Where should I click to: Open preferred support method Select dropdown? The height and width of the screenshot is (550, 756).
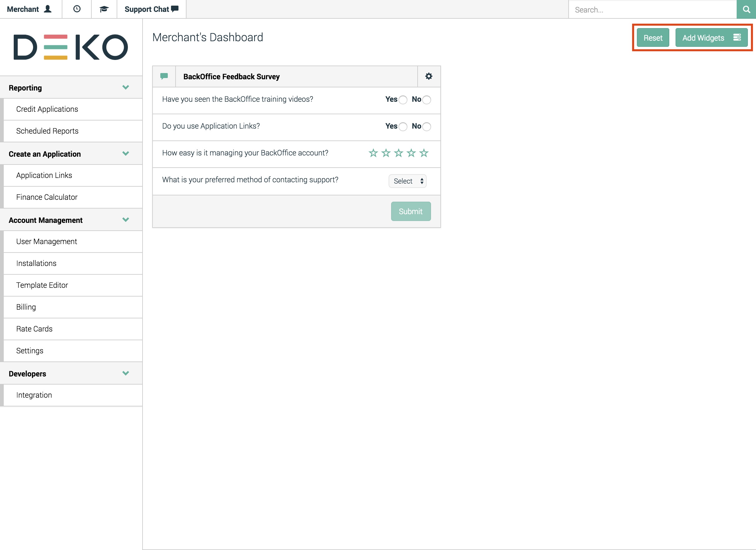pos(407,181)
